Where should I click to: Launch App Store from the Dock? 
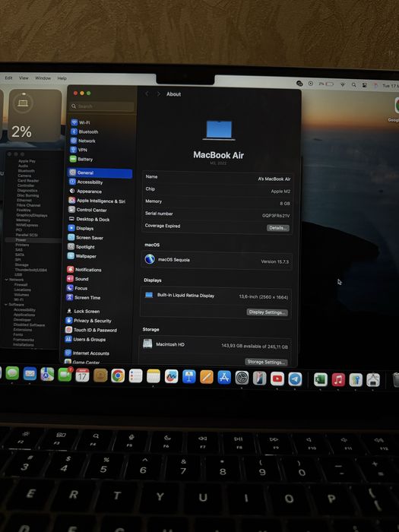click(224, 377)
